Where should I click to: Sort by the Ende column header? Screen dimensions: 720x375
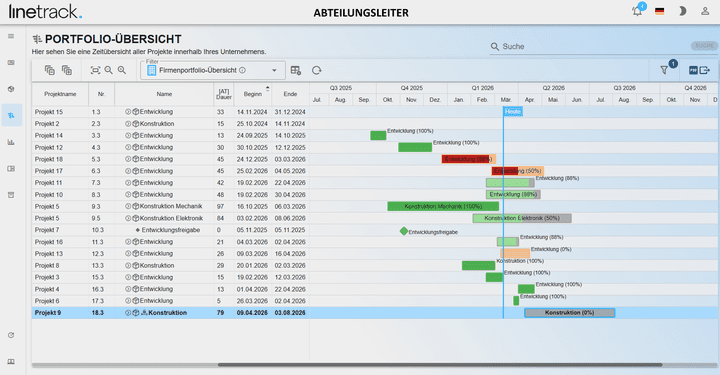point(290,94)
